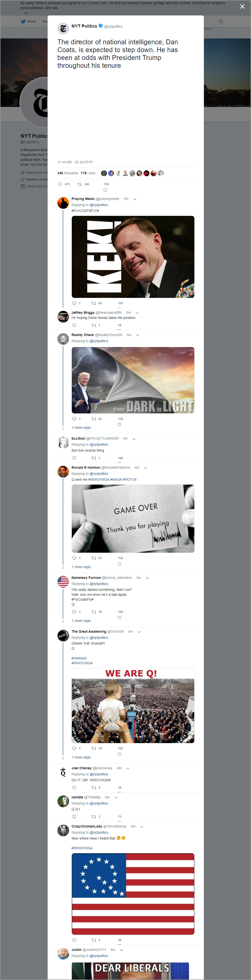This screenshot has height=980, width=251.
Task: Reply to Praying Medic's KEK tweet
Action: click(74, 303)
